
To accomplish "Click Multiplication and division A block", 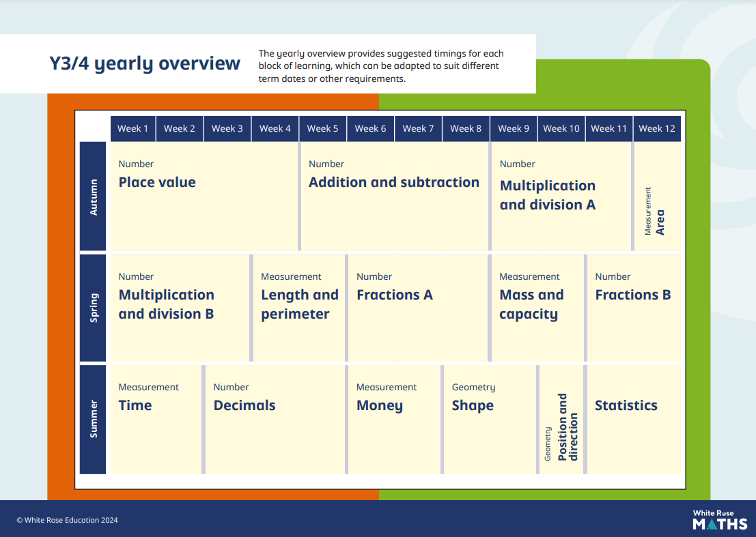I will click(x=560, y=197).
